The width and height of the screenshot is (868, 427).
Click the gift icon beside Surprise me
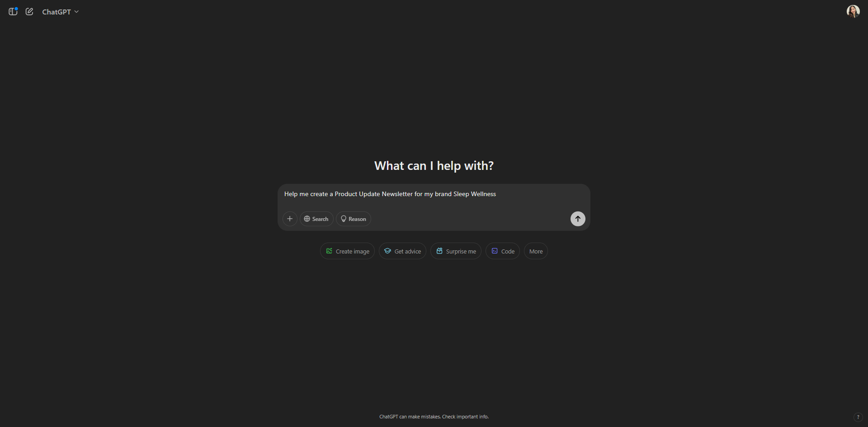coord(439,251)
